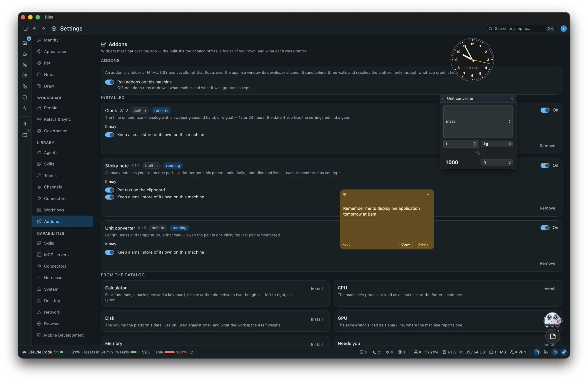
Task: Remove the Sticky note addon
Action: point(547,208)
